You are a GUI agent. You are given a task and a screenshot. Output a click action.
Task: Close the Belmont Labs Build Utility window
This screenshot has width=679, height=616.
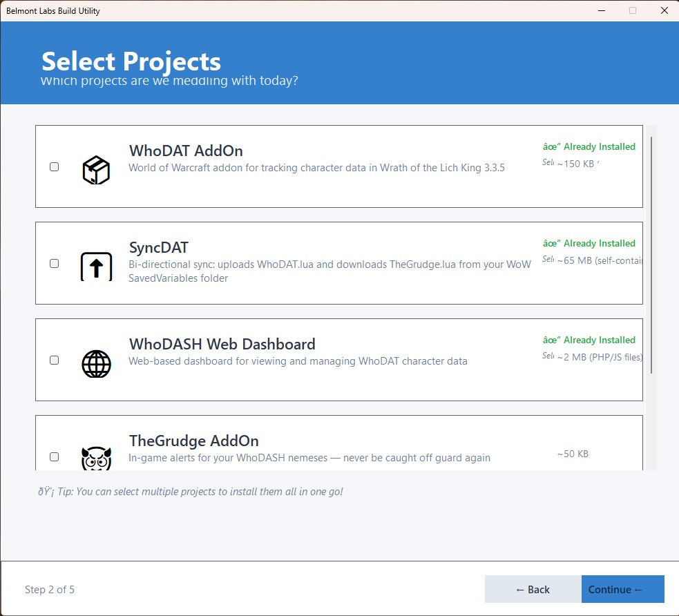[x=664, y=10]
